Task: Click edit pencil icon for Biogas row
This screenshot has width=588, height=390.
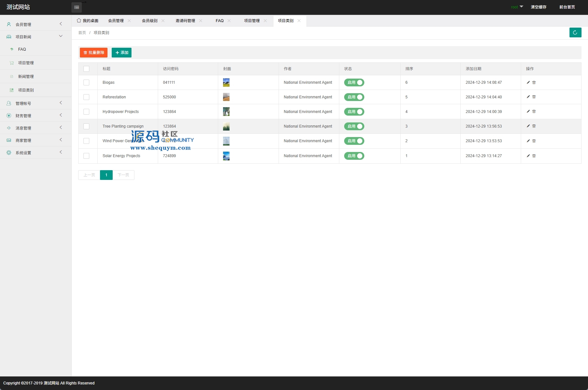Action: (528, 82)
